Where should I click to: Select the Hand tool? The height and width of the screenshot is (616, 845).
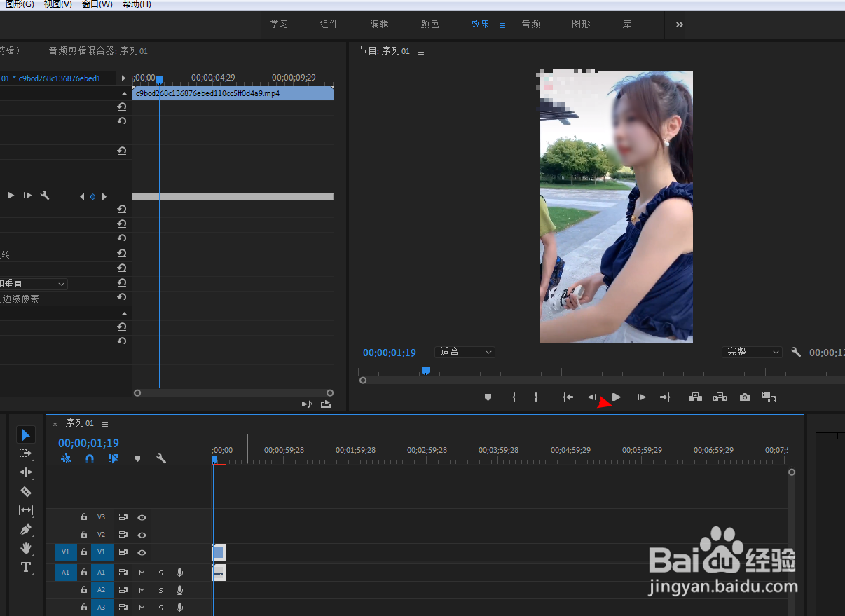[x=26, y=548]
